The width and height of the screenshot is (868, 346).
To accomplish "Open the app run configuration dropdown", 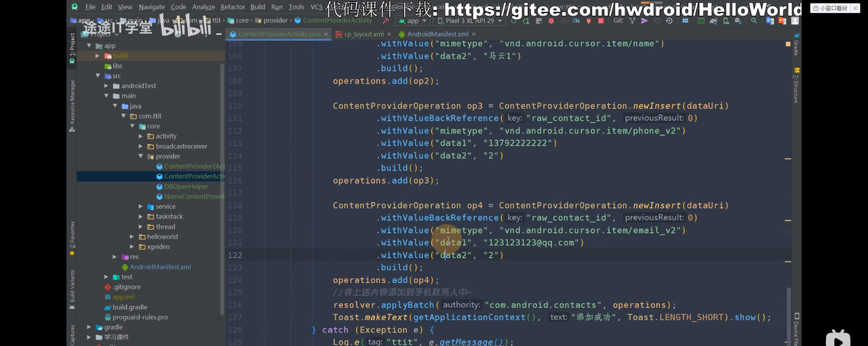I will (x=412, y=20).
